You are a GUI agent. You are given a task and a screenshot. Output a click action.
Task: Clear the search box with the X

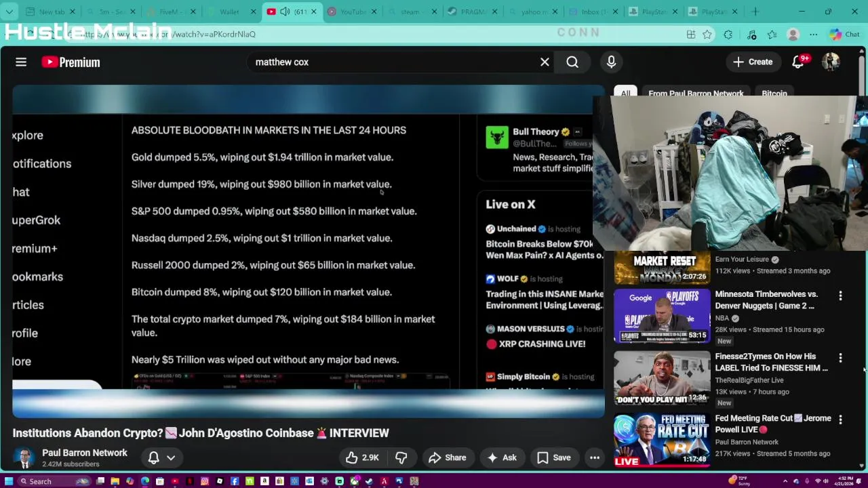click(545, 62)
